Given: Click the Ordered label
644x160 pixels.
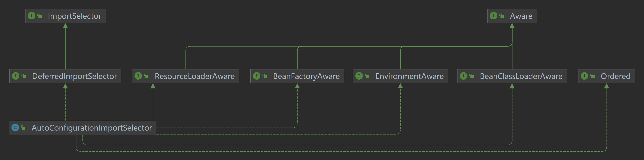Looking at the screenshot, I should click(x=615, y=76).
